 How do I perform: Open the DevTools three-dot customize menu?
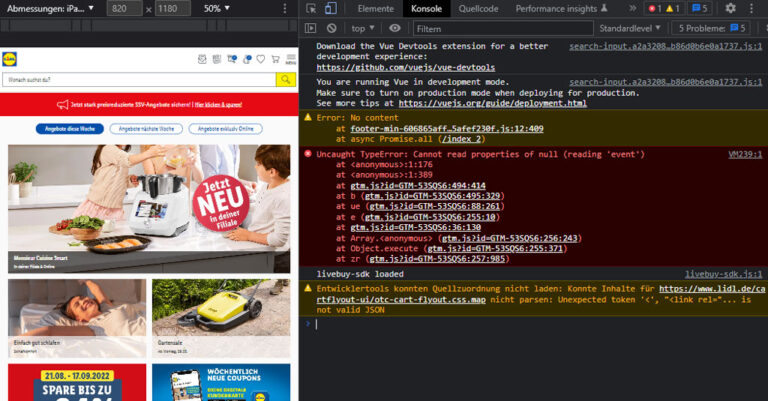pos(751,8)
